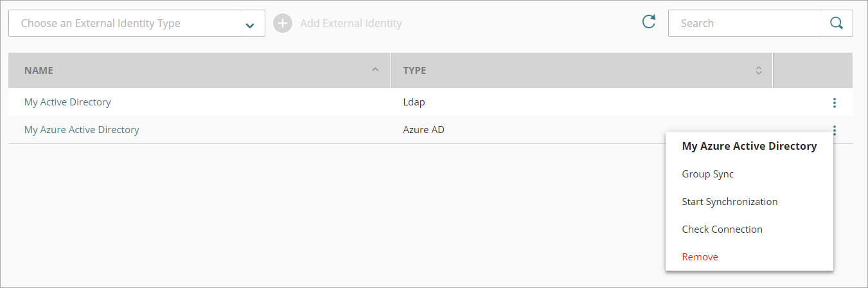Click the 'Choose an External Identity Type' placeholder text
The height and width of the screenshot is (288, 868).
[x=100, y=23]
